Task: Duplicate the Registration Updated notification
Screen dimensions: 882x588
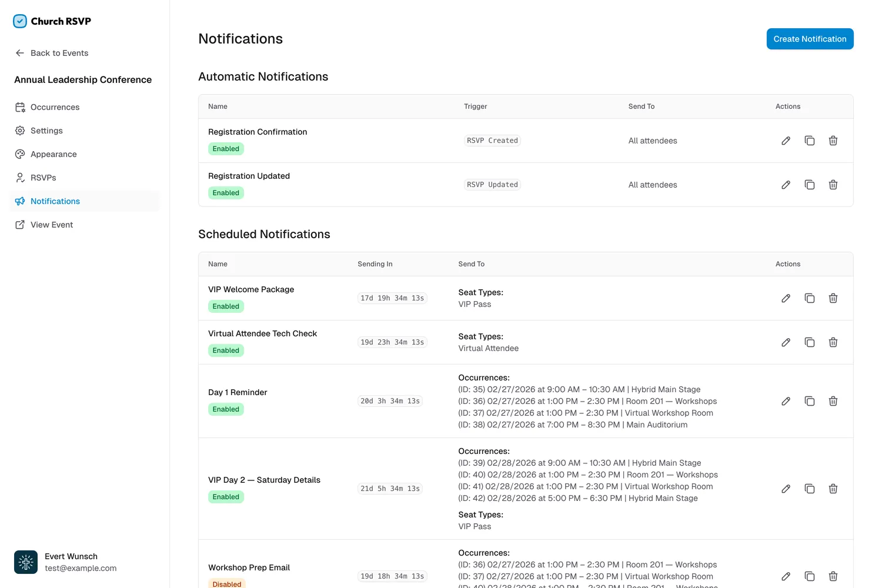Action: click(810, 185)
